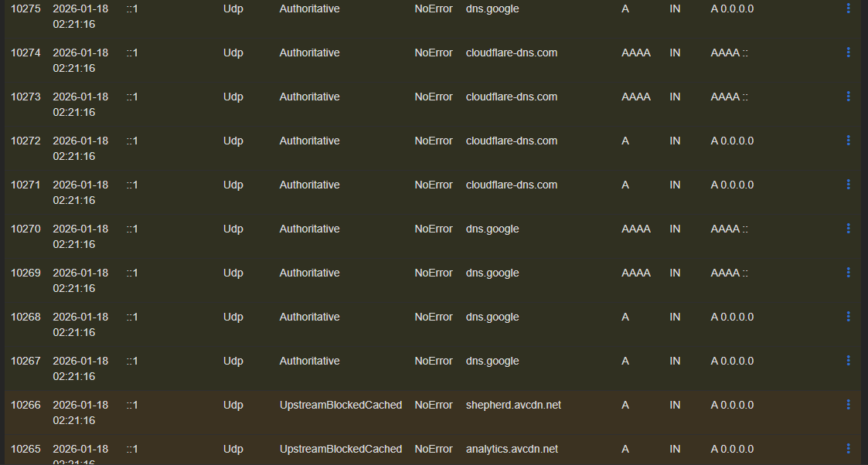Click the Authoritative status of query 10269
868x465 pixels.
point(309,272)
